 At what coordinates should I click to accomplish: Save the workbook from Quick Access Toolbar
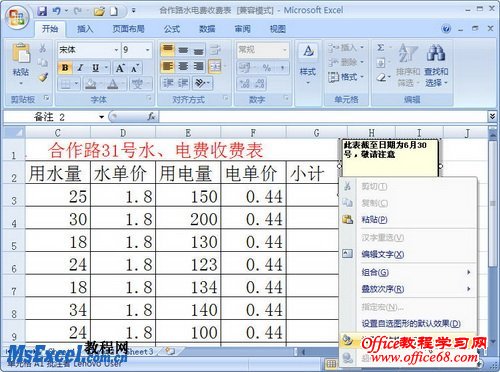point(42,11)
